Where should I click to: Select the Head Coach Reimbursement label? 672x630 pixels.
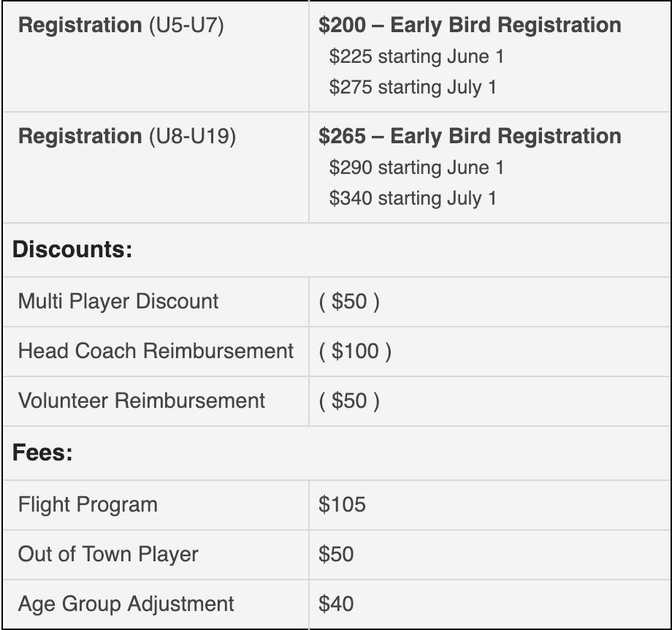[156, 351]
